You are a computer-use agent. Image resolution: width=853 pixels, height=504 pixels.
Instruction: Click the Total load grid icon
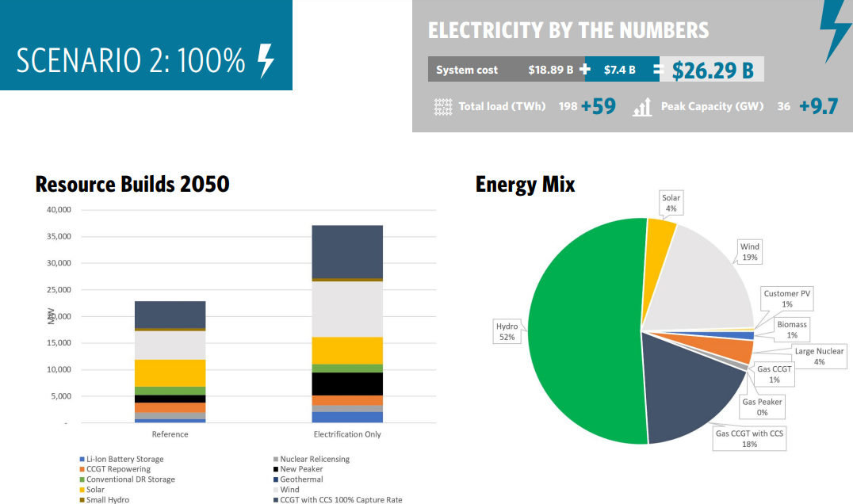pos(444,107)
